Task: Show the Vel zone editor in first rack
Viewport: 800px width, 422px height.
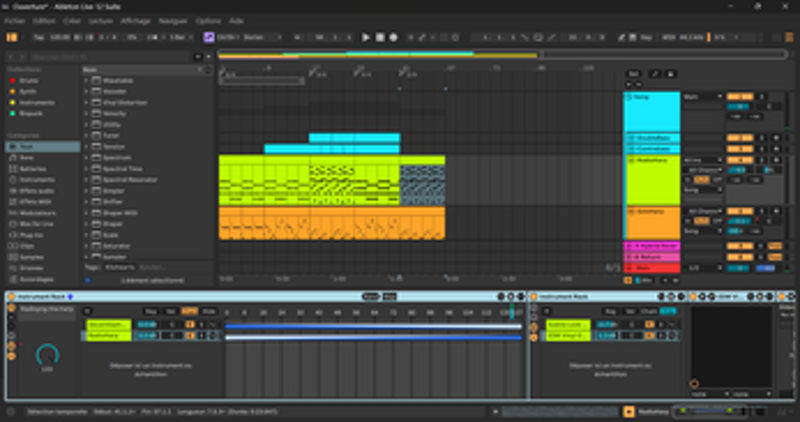Action: coord(170,311)
